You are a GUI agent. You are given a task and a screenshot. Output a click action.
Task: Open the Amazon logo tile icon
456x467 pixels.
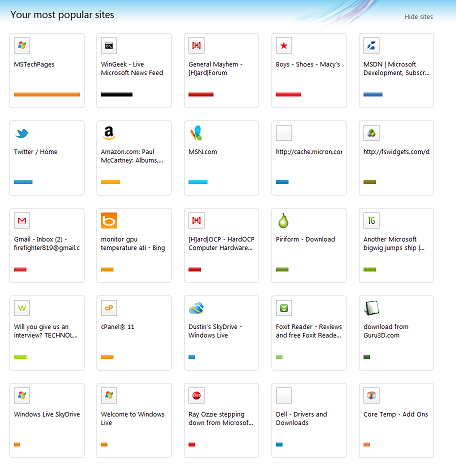[109, 133]
